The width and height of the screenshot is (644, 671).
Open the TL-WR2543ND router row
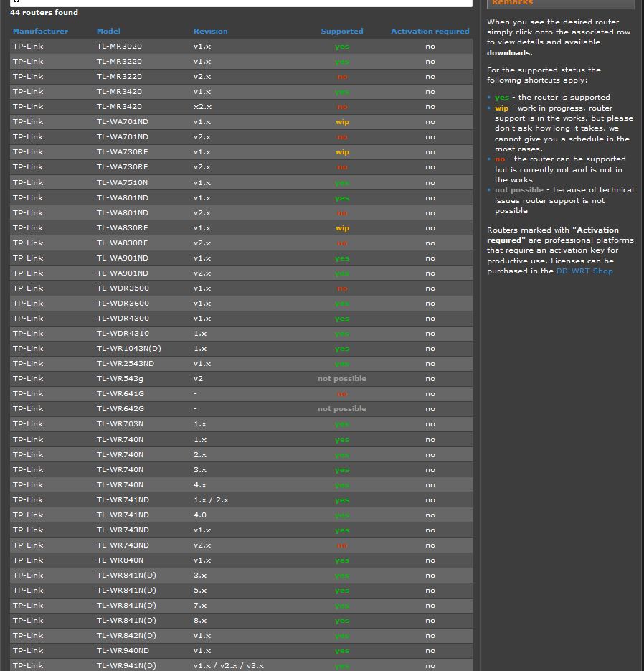[x=241, y=364]
